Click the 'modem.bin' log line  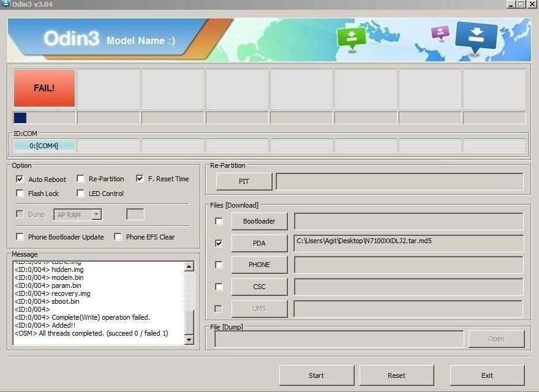tap(49, 277)
